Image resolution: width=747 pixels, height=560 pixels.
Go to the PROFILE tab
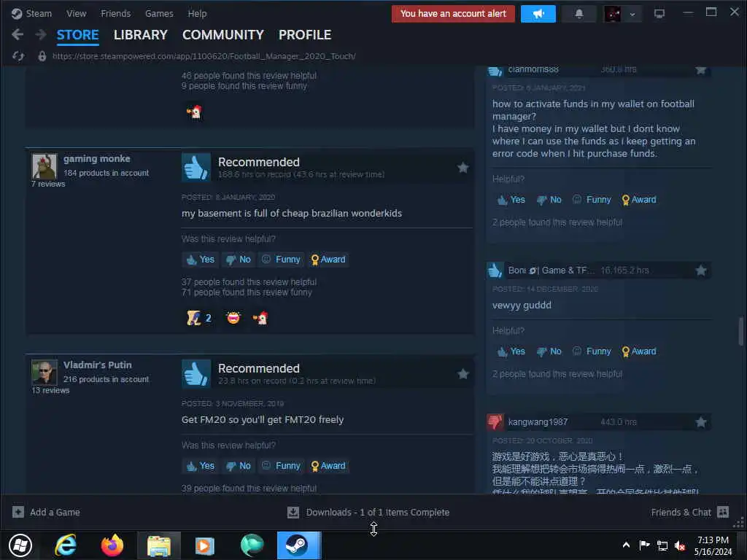pos(305,35)
